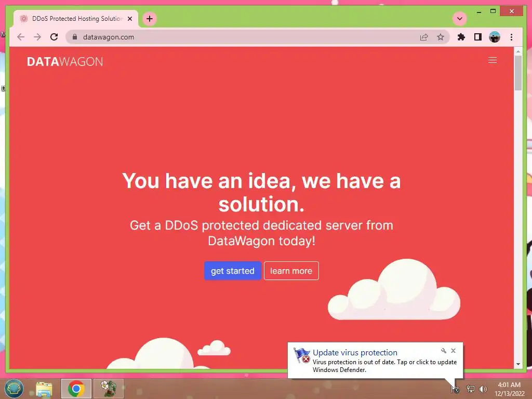Viewport: 532px width, 399px height.
Task: Click the Action Center flag tray icon
Action: (455, 389)
